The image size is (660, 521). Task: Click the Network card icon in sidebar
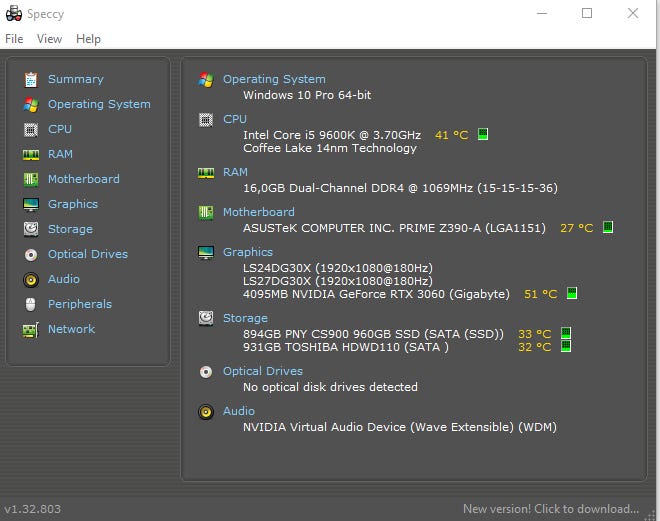[x=31, y=330]
